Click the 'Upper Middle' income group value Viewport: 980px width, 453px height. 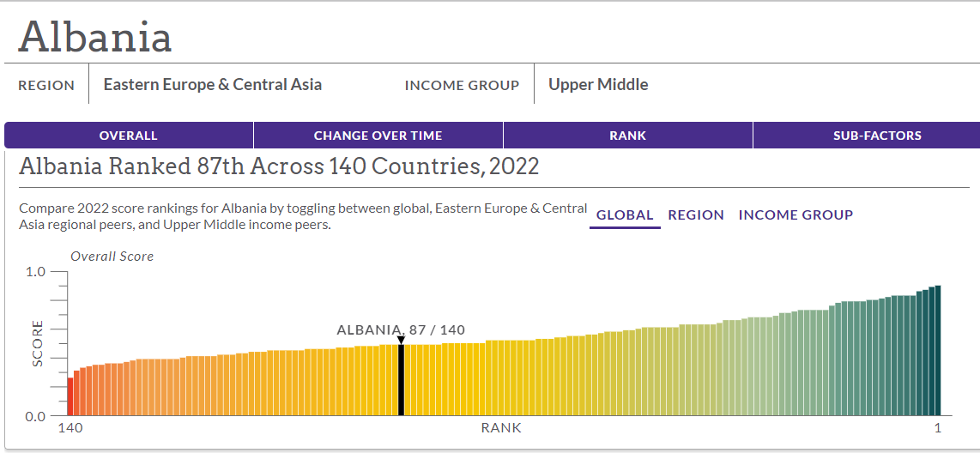pos(598,84)
